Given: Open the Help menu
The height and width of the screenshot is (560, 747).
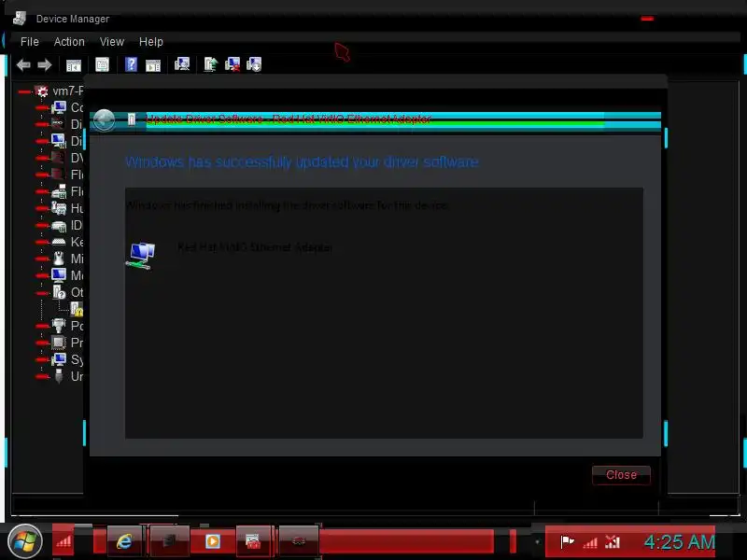Looking at the screenshot, I should tap(151, 42).
